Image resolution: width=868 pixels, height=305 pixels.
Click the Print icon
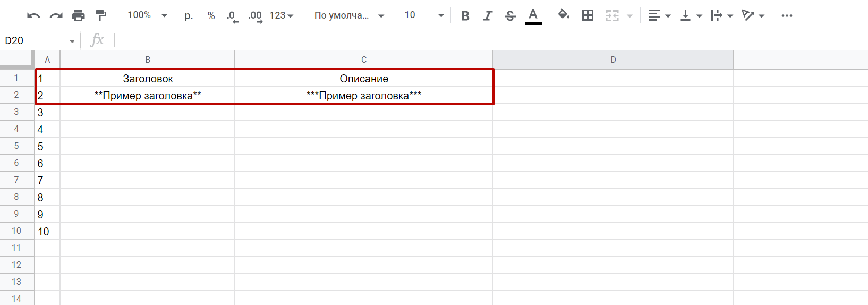[78, 15]
